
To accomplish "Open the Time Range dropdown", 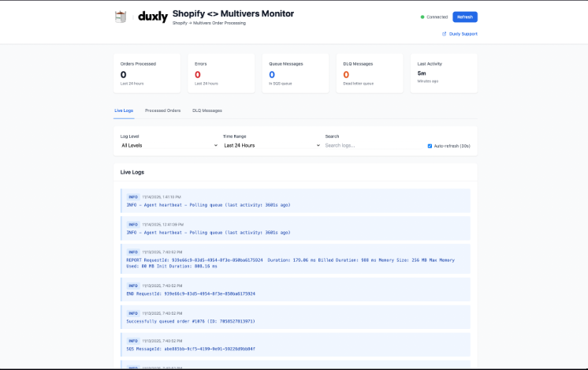I will pos(272,146).
